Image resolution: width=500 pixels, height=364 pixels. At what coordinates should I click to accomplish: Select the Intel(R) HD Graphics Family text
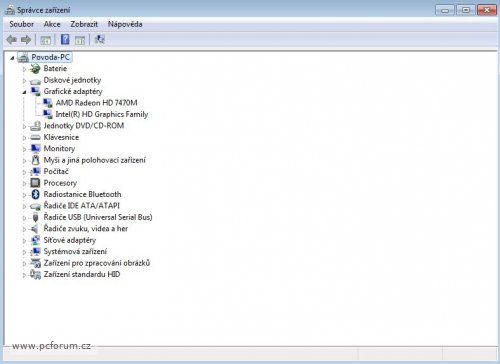(x=102, y=114)
